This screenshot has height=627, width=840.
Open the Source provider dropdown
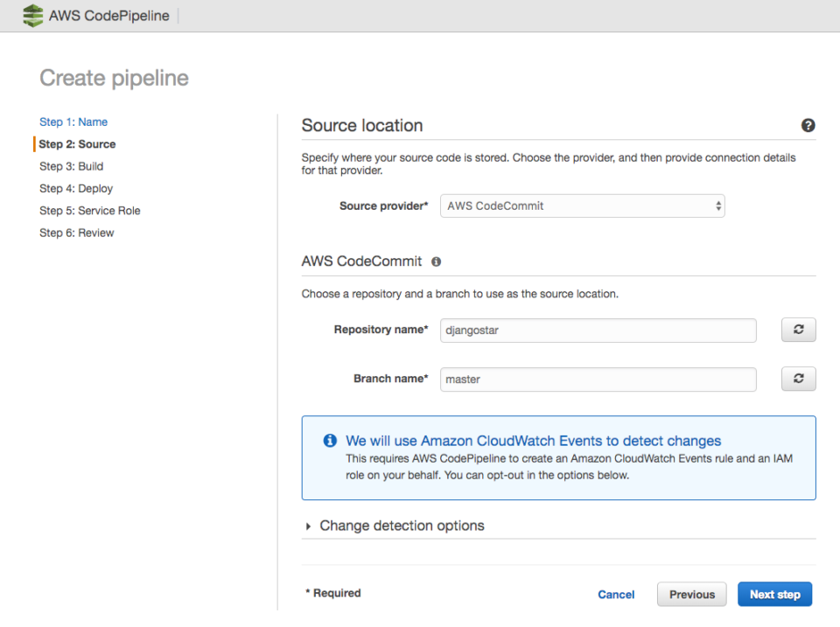tap(583, 206)
